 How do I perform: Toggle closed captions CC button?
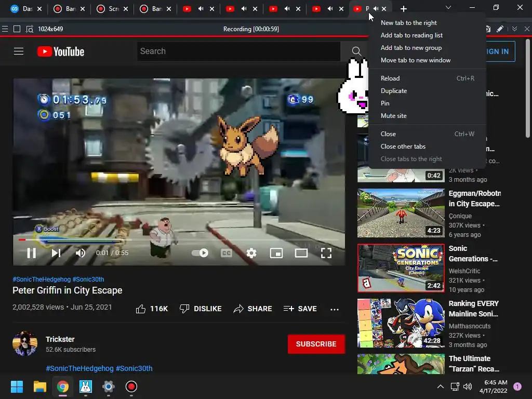[x=227, y=253]
